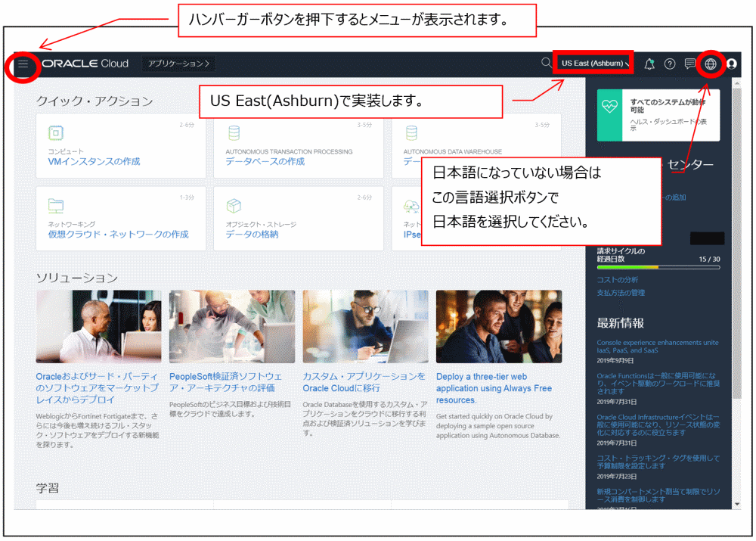This screenshot has width=756, height=541.
Task: Click OracleおよびサードパーティのソフトウェアをマーケットプレイスからデプロイLink
Action: point(98,388)
